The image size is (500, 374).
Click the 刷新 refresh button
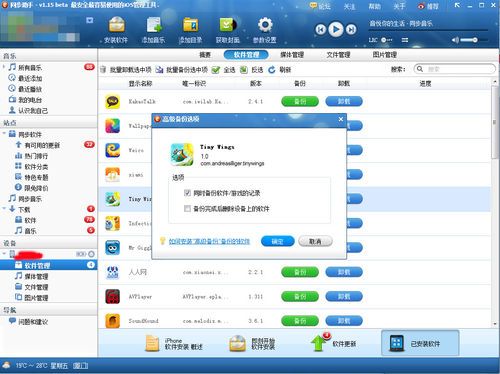280,70
